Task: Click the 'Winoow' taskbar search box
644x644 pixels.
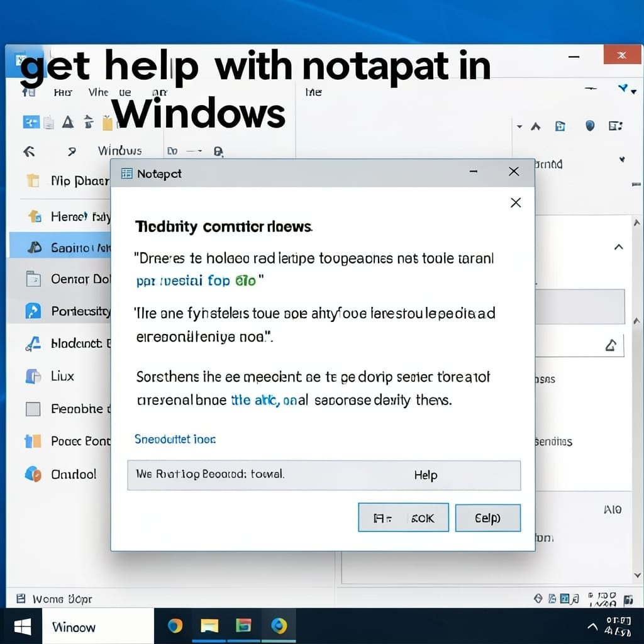Action: click(97, 627)
